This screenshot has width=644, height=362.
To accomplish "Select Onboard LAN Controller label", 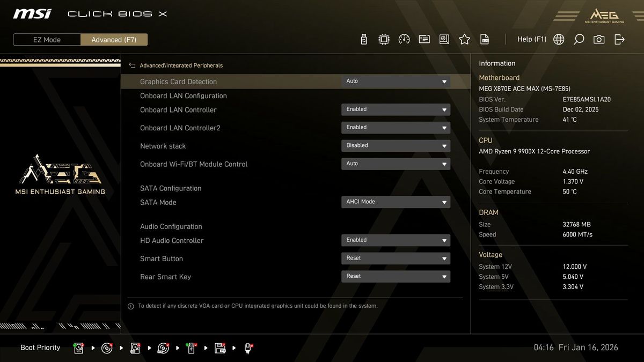I will (x=178, y=110).
